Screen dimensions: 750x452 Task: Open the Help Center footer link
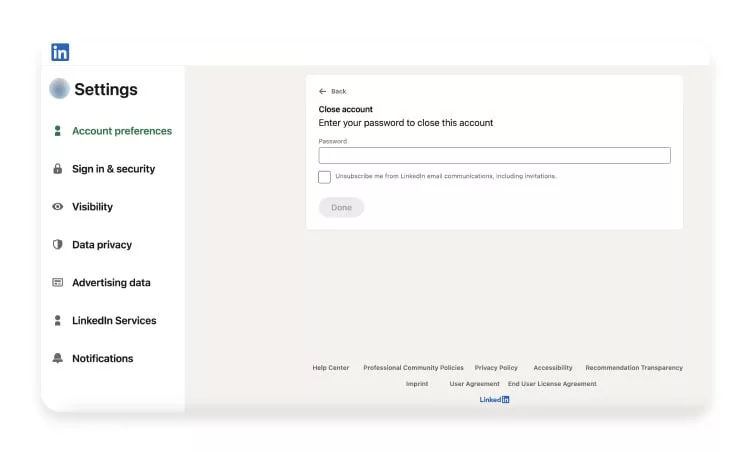(331, 368)
